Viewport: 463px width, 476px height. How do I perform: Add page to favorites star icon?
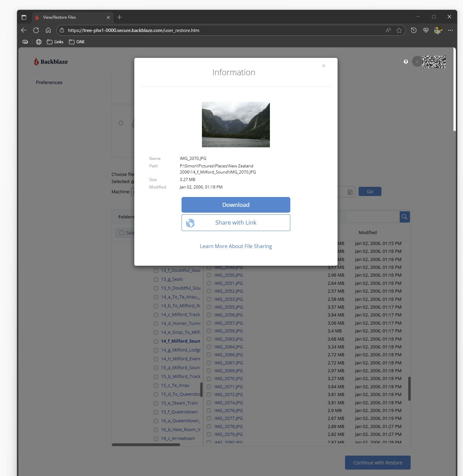click(399, 30)
